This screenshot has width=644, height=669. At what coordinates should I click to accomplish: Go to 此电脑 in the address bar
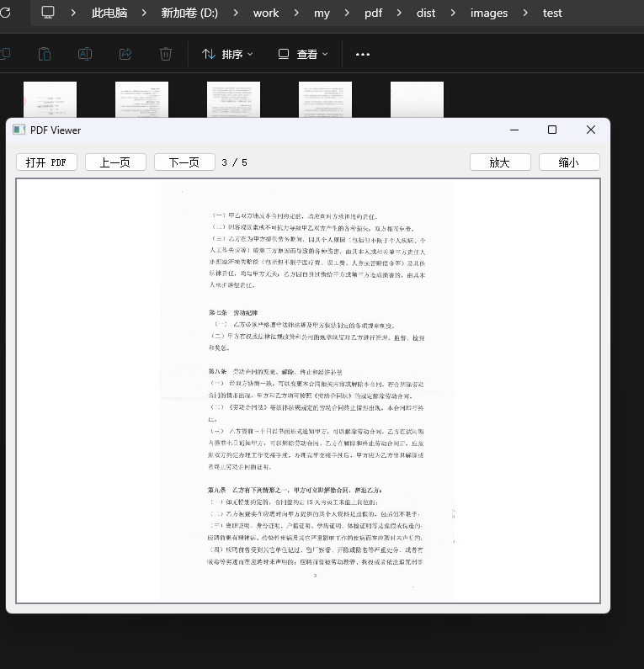(x=109, y=13)
